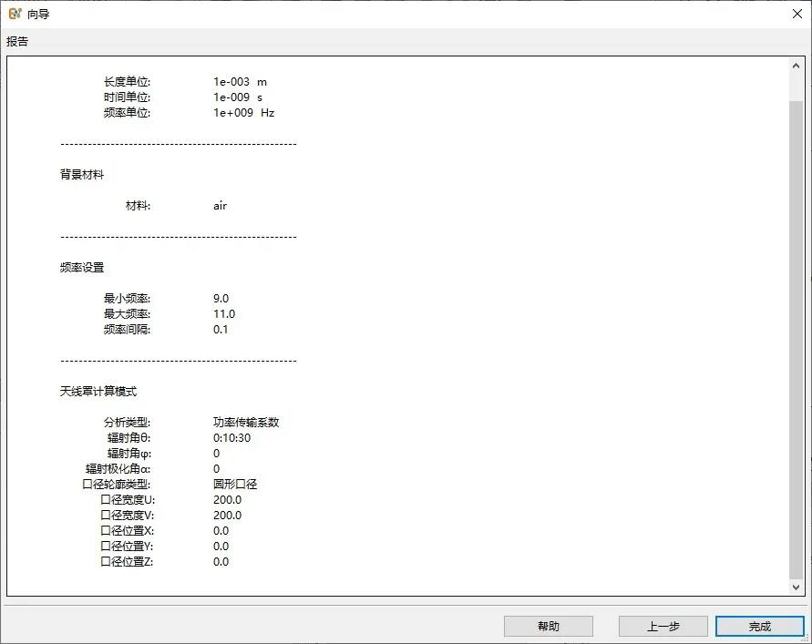812x644 pixels.
Task: Click the background material value air
Action: 220,206
